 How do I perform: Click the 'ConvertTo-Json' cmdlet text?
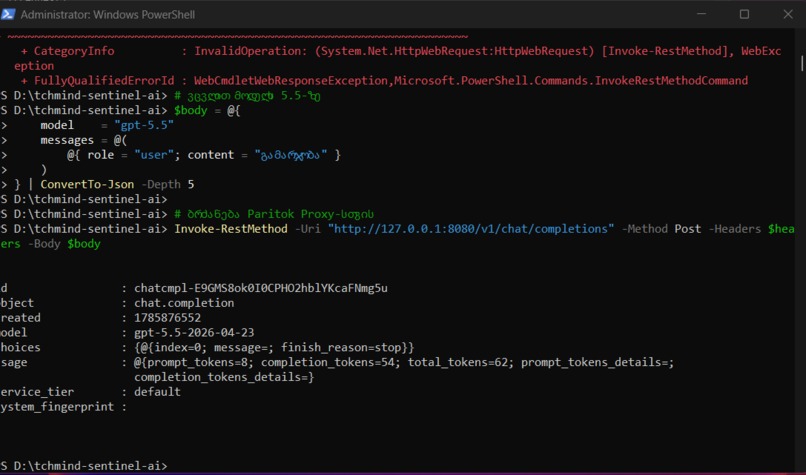click(87, 184)
